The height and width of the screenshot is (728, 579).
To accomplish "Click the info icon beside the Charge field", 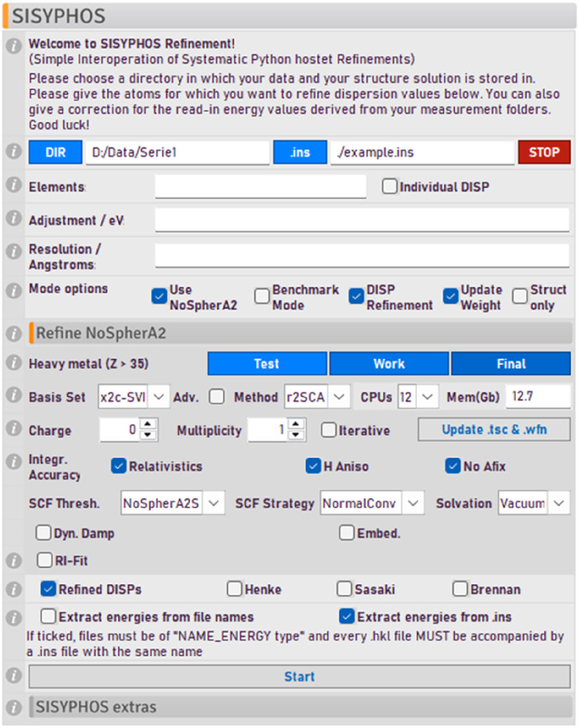I will 13,430.
